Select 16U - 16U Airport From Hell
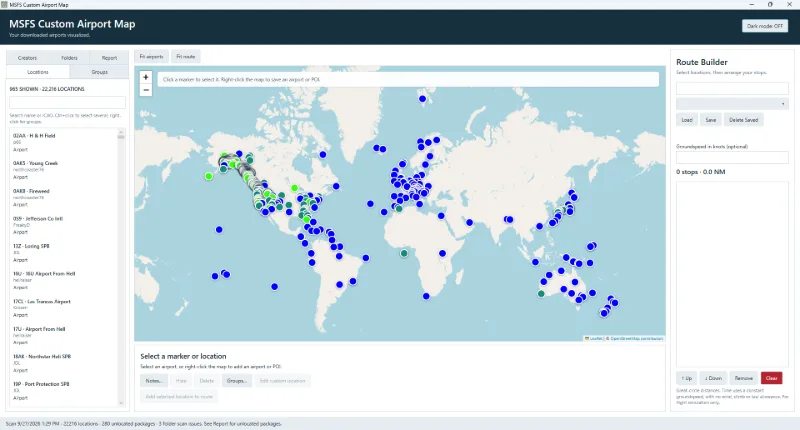Image resolution: width=800 pixels, height=430 pixels. [x=64, y=280]
